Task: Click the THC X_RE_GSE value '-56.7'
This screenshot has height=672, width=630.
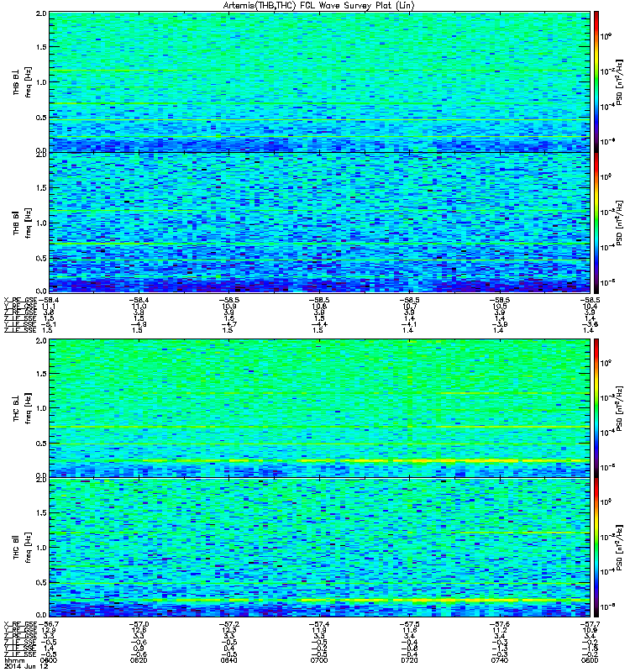Action: coord(48,624)
